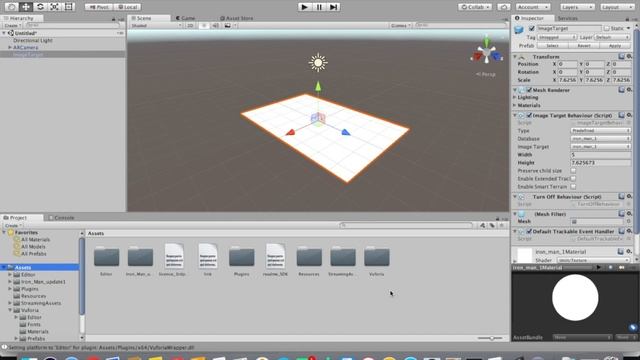Collapse the Vuforia folder in Project tree
This screenshot has height=360, width=640.
coord(10,310)
